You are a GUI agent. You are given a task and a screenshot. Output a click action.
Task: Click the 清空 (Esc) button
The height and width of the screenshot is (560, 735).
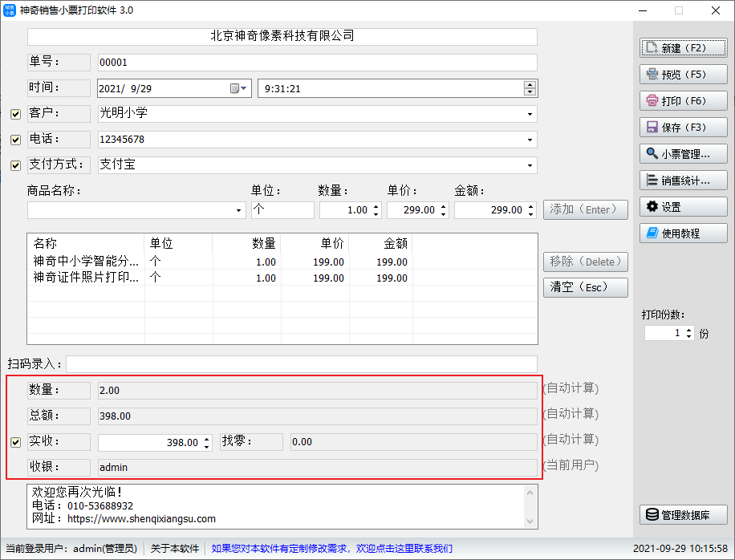click(586, 287)
